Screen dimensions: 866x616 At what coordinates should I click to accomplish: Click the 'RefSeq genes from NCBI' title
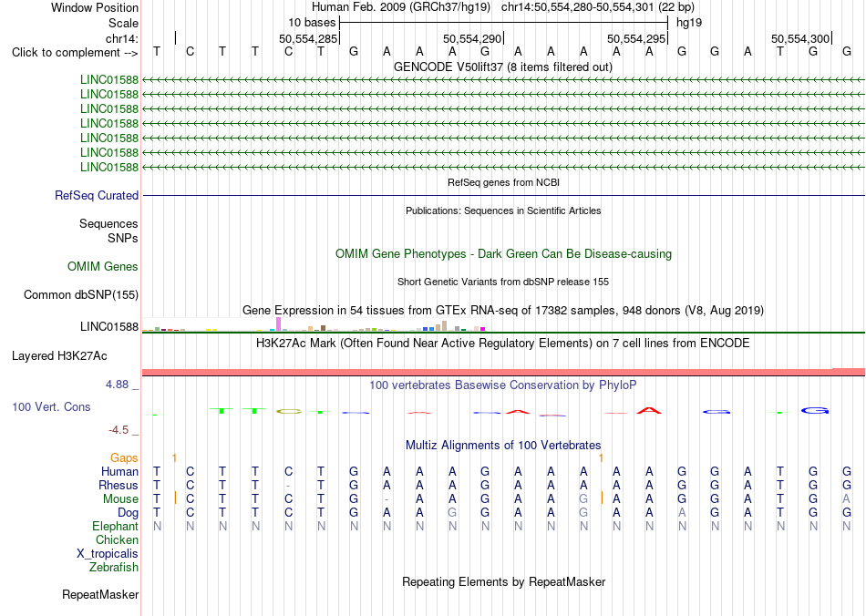504,182
